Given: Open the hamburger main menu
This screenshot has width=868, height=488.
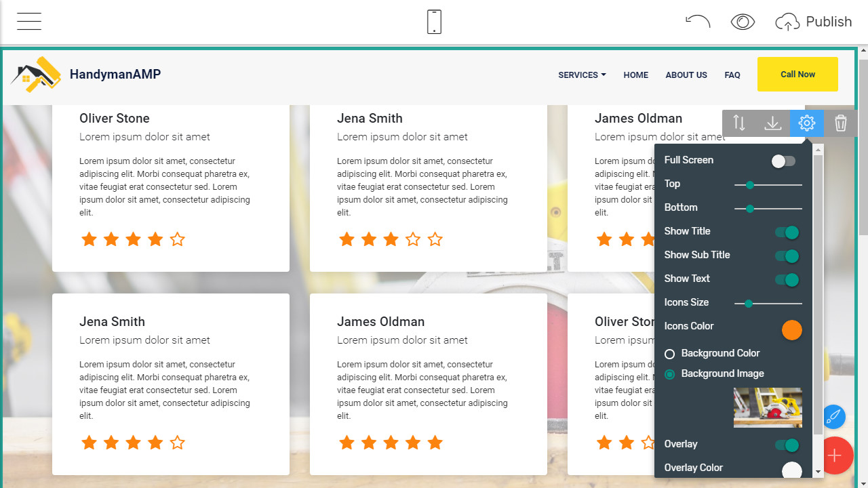Looking at the screenshot, I should 29,22.
